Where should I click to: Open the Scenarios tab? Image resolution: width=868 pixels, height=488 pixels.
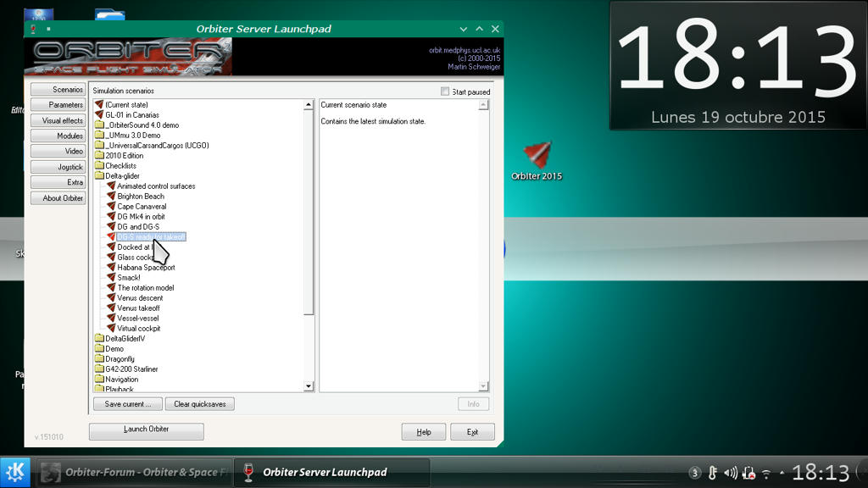coord(58,89)
